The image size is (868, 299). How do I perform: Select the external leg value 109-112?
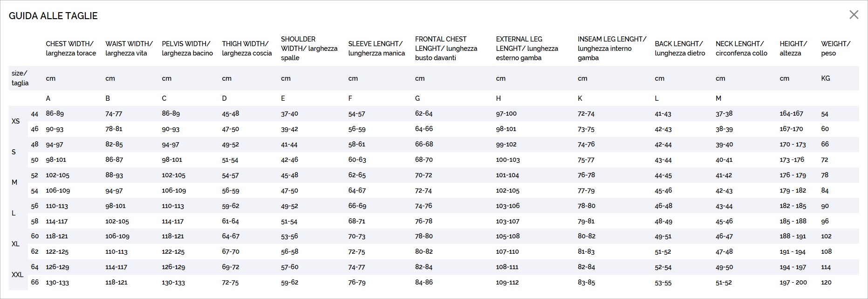pos(507,283)
